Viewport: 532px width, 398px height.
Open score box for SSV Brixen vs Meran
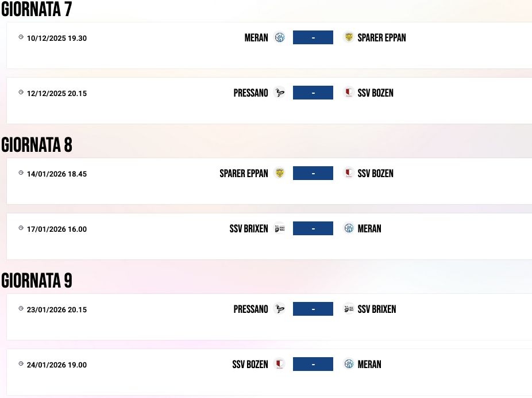coord(313,228)
